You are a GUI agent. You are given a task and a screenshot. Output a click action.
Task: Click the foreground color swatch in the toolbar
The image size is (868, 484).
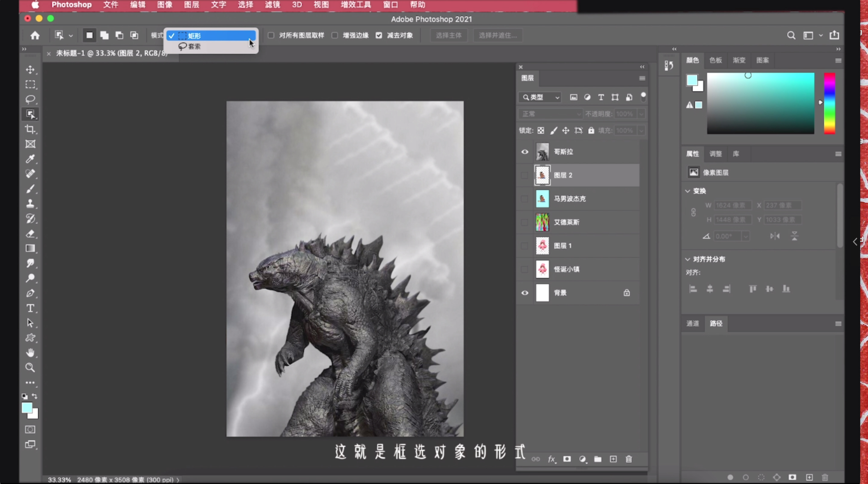27,407
